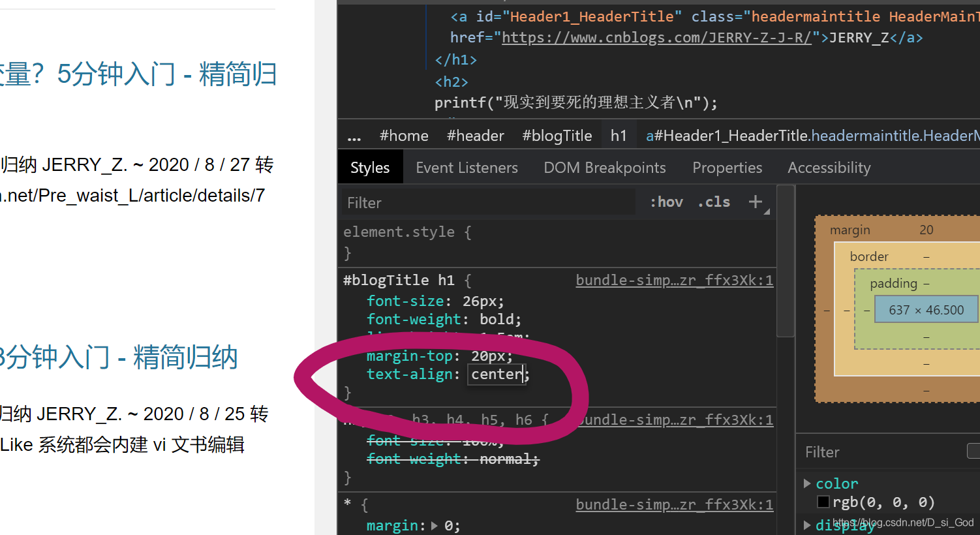The image size is (980, 535).
Task: Switch to Event Listeners tab
Action: pyautogui.click(x=467, y=168)
